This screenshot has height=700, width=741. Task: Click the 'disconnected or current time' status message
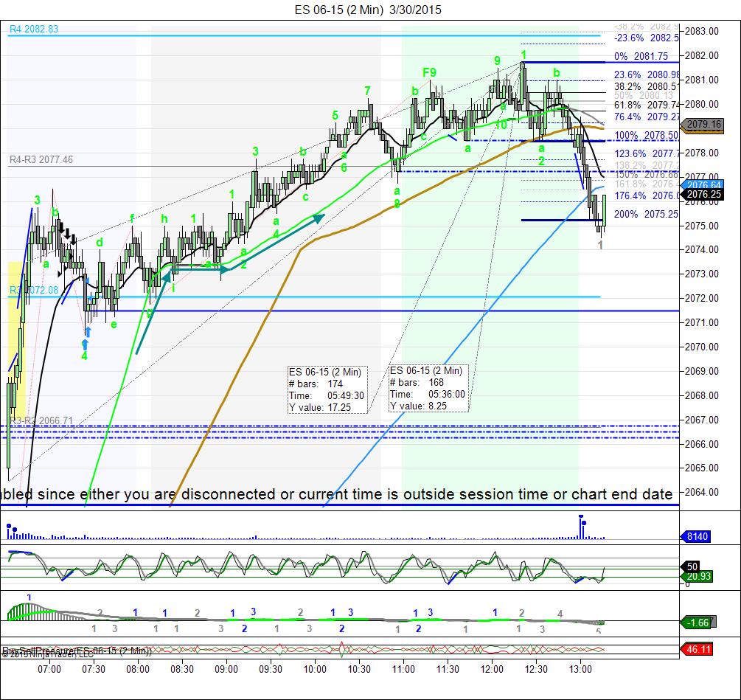coord(336,494)
